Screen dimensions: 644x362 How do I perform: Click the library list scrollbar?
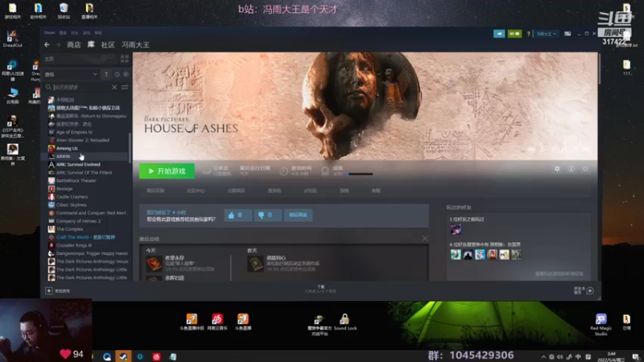pyautogui.click(x=130, y=148)
